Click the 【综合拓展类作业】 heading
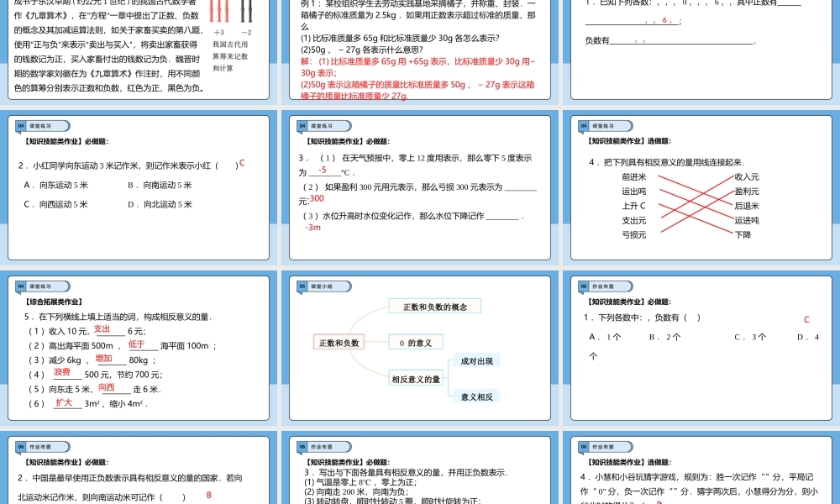 click(x=54, y=302)
